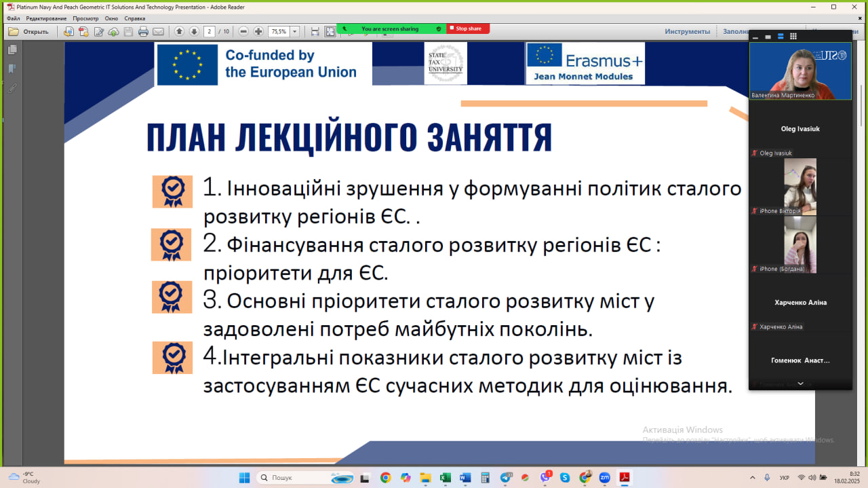
Task: Open the Windows Start menu
Action: coord(245,478)
